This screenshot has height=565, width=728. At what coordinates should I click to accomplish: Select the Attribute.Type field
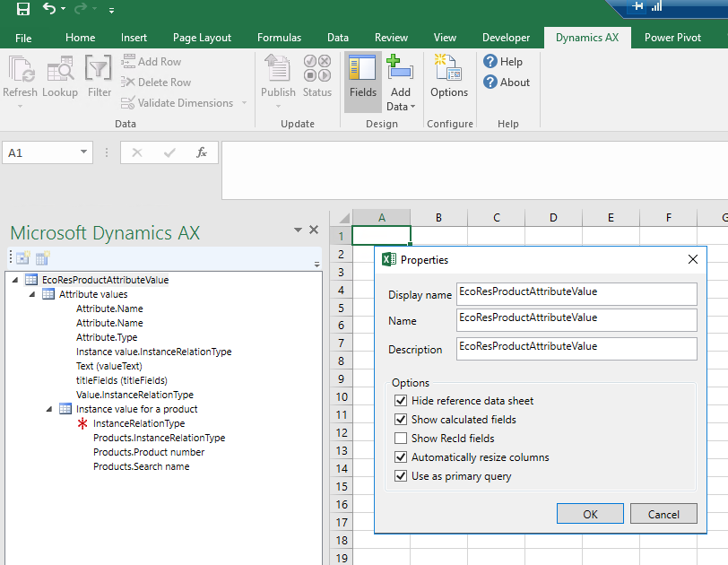107,337
